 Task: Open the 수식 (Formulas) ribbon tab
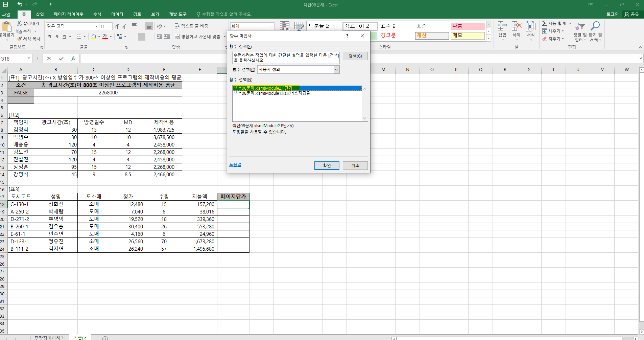click(x=97, y=14)
